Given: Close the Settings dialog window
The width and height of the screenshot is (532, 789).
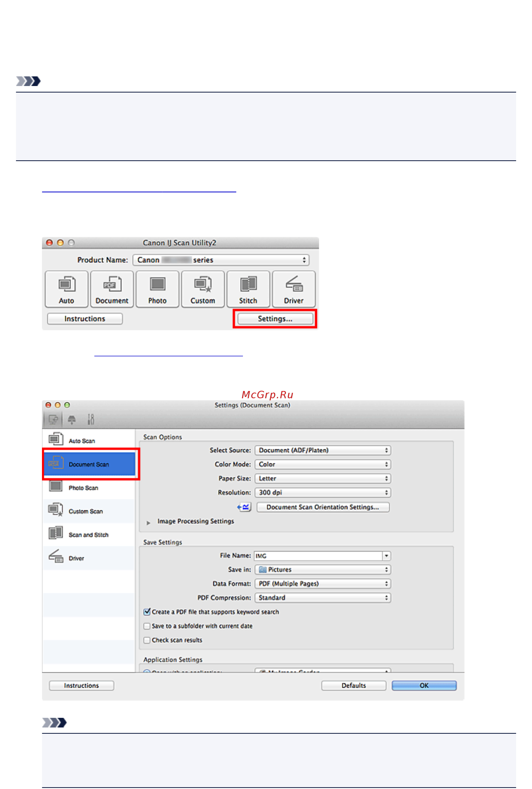Looking at the screenshot, I should click(48, 405).
